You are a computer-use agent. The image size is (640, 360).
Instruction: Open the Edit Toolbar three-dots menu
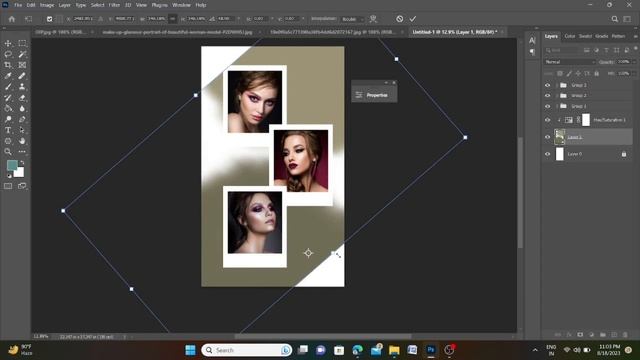tap(22, 152)
